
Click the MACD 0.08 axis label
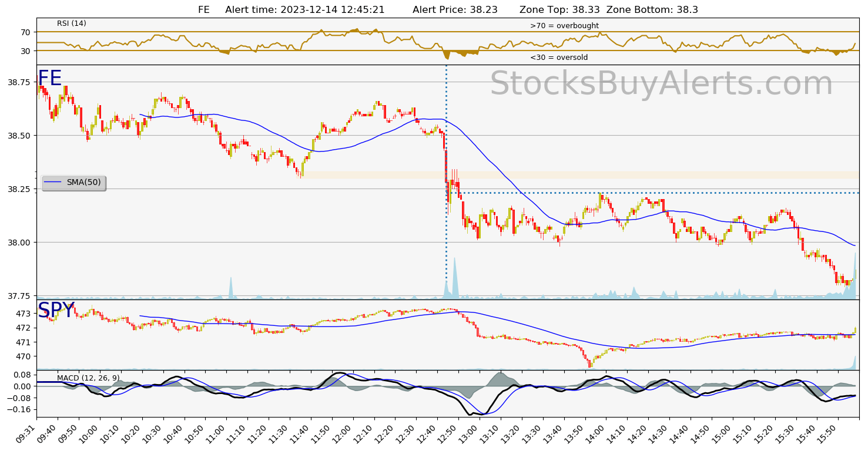click(22, 375)
